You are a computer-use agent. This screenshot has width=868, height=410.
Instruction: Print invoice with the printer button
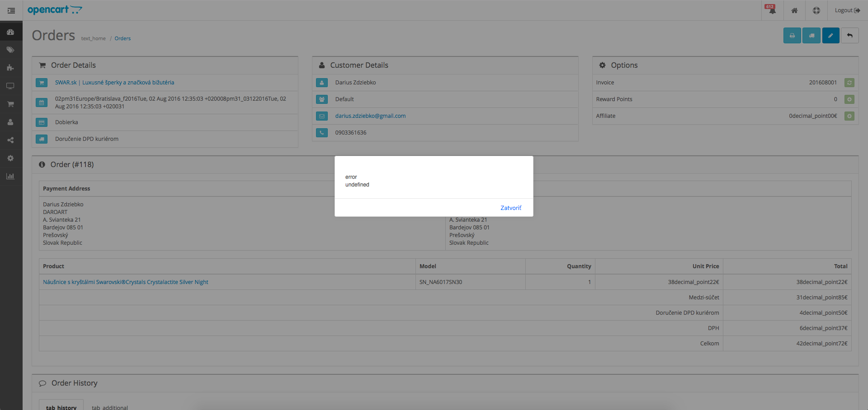coord(792,35)
